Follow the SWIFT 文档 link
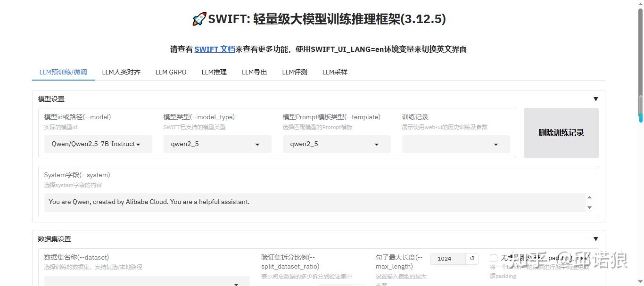This screenshot has height=286, width=644. (215, 49)
